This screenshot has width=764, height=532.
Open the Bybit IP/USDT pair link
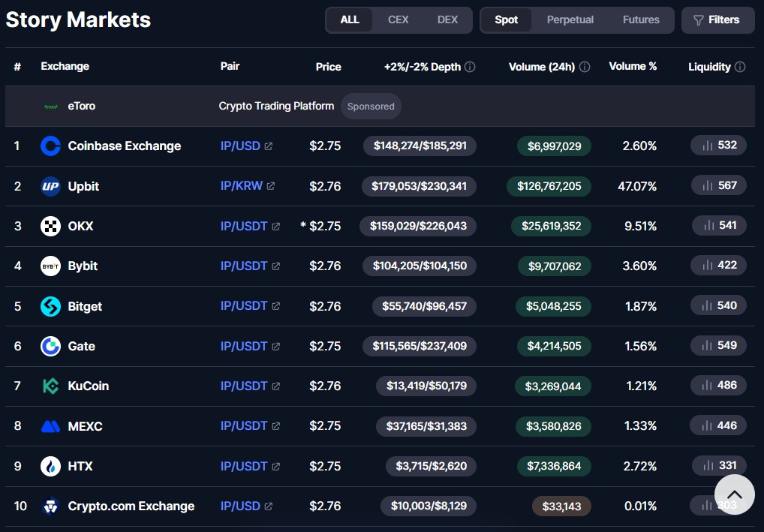click(244, 266)
